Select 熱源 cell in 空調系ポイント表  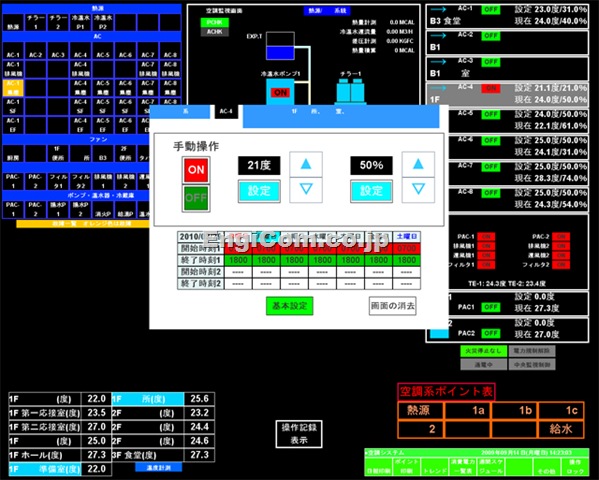tap(420, 410)
